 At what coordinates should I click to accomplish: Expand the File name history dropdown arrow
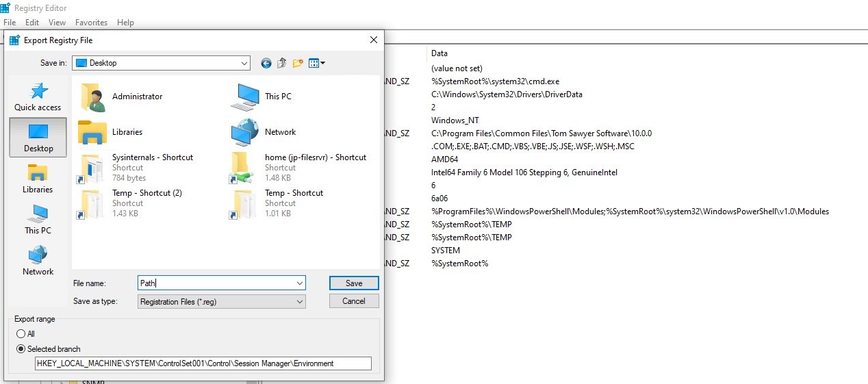click(300, 283)
